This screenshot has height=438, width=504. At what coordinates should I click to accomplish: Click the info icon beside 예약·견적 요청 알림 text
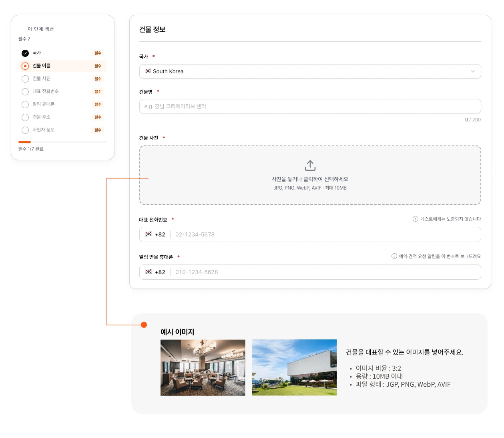point(394,256)
